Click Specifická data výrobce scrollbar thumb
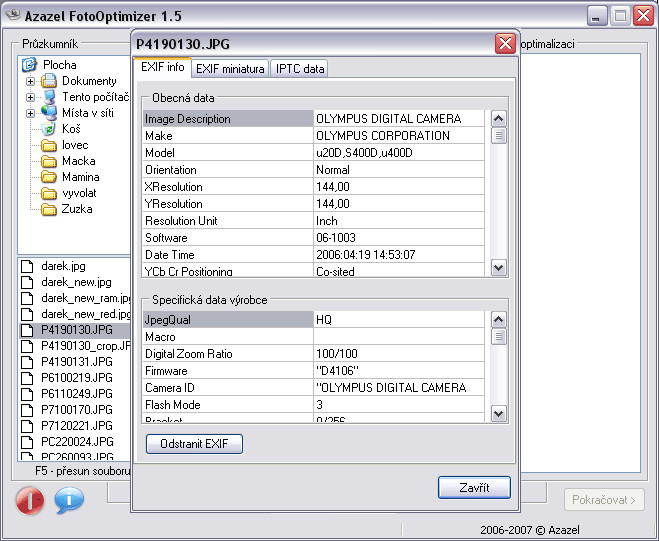Screen dimensions: 659x541 pyautogui.click(x=498, y=336)
